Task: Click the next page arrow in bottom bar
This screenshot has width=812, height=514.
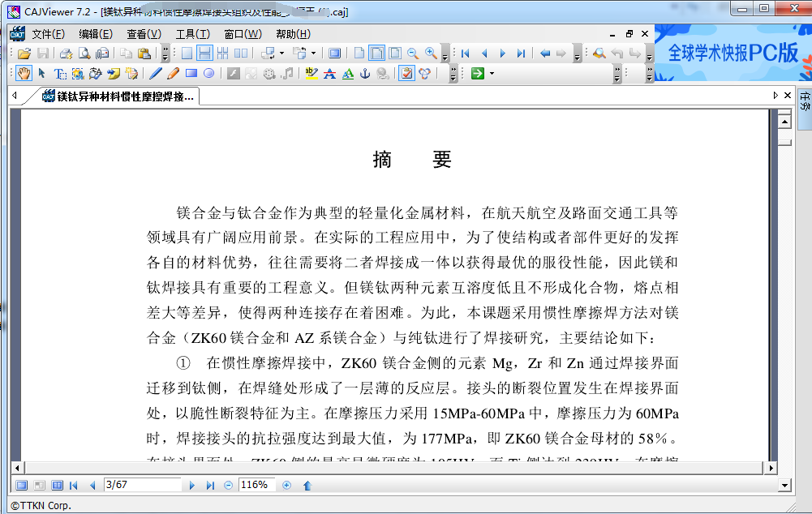Action: (191, 486)
